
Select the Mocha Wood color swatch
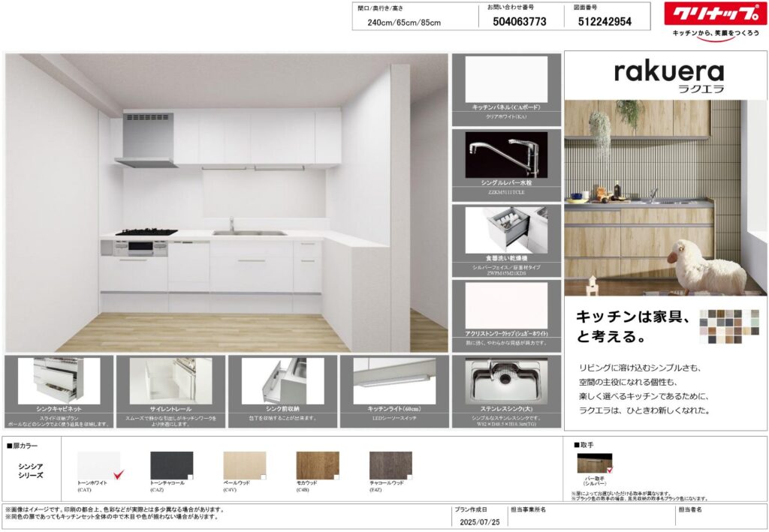click(317, 464)
